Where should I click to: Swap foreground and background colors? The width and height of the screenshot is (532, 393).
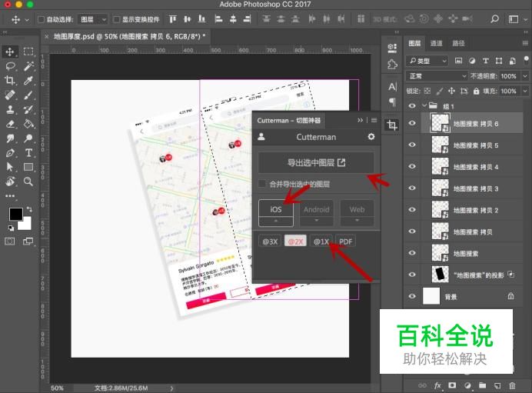click(29, 209)
